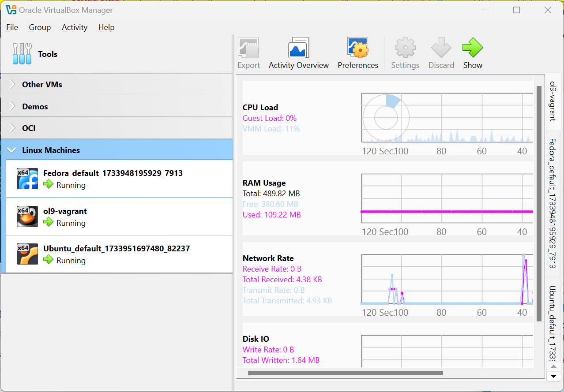564x392 pixels.
Task: Select the ol9-vagrant vertical tab
Action: 553,101
